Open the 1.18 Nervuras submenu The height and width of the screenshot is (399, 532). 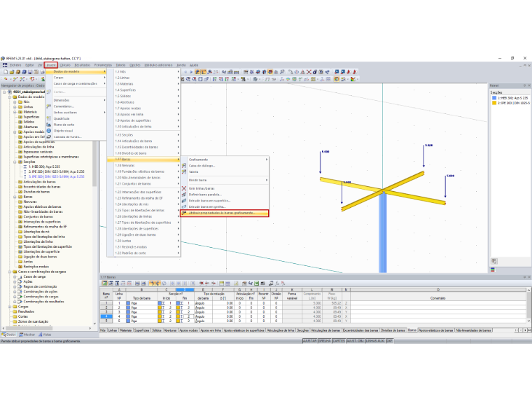[x=144, y=166]
